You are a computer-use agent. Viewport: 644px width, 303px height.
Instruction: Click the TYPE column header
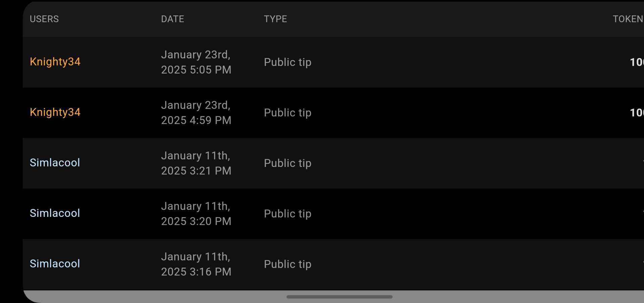[275, 19]
